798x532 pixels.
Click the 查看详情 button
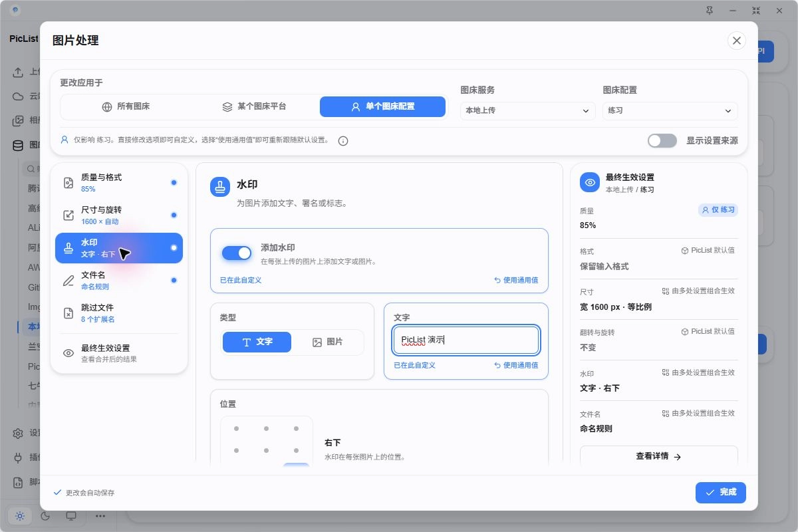pyautogui.click(x=659, y=457)
